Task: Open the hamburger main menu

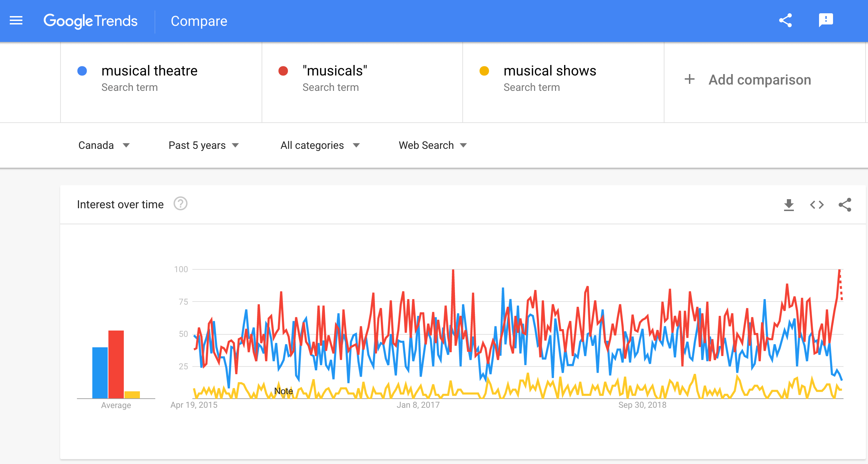Action: 16,21
